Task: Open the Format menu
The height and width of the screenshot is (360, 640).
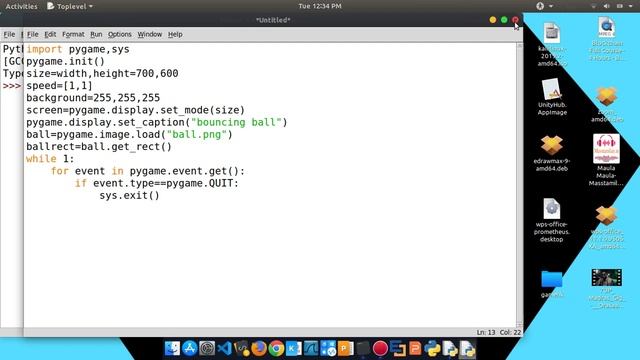Action: (73, 34)
